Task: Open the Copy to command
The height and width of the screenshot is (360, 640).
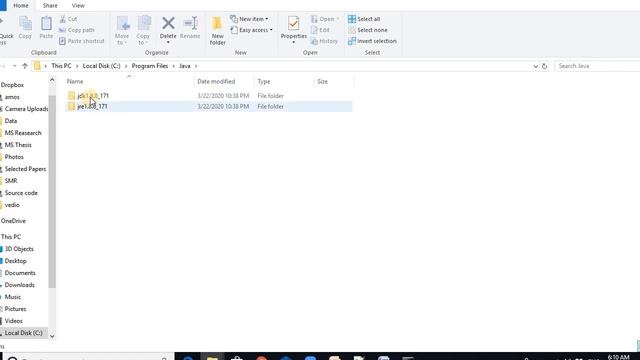Action: pos(144,30)
